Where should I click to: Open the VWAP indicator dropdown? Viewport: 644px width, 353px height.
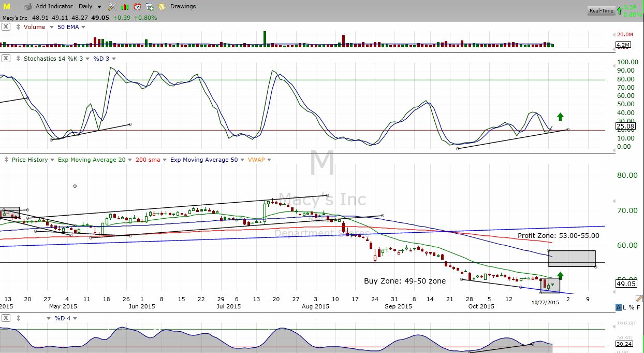tap(269, 160)
